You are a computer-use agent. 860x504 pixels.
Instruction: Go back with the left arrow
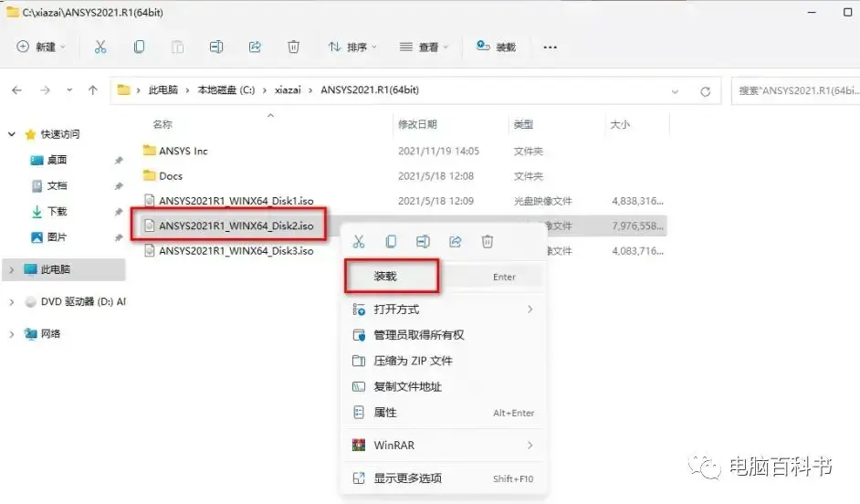[17, 90]
